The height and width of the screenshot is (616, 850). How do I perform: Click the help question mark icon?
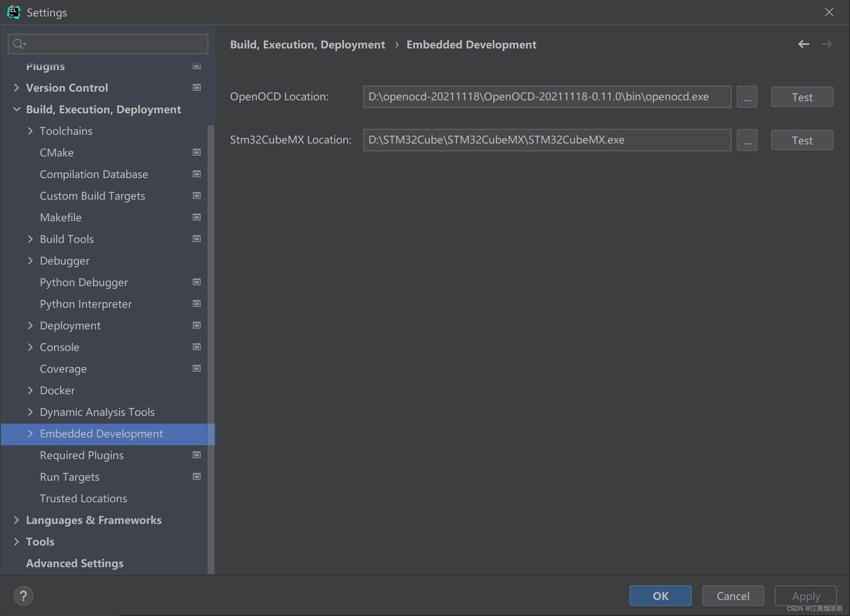[x=23, y=596]
